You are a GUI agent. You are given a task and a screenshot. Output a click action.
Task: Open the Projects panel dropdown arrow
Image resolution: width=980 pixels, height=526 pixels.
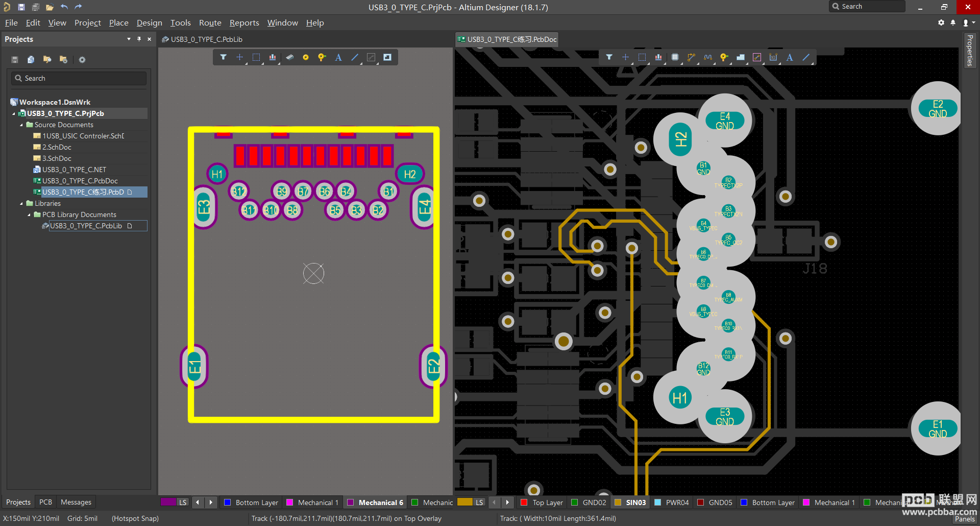click(129, 39)
